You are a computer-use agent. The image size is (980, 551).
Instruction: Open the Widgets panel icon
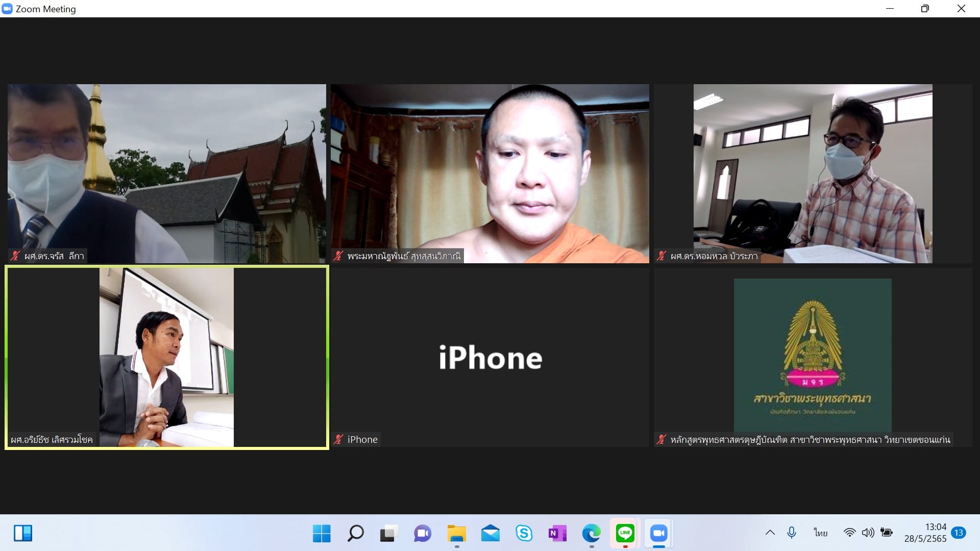click(x=23, y=533)
